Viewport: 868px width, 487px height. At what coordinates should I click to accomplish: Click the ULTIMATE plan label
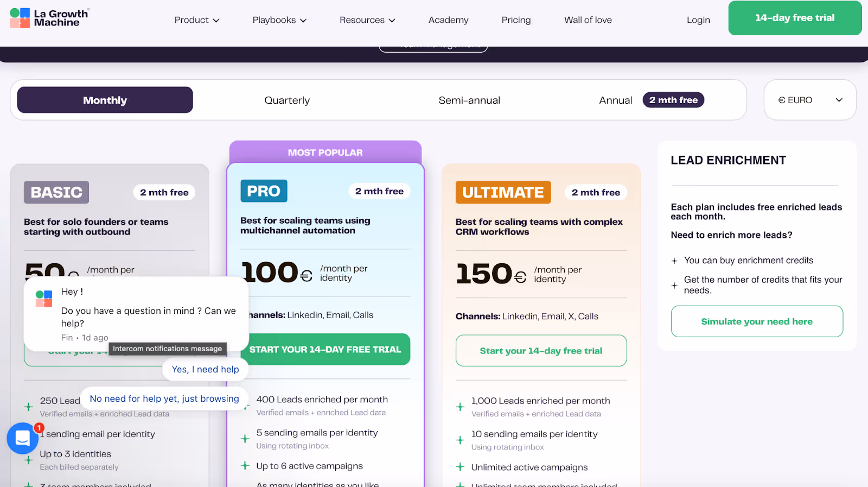[503, 192]
